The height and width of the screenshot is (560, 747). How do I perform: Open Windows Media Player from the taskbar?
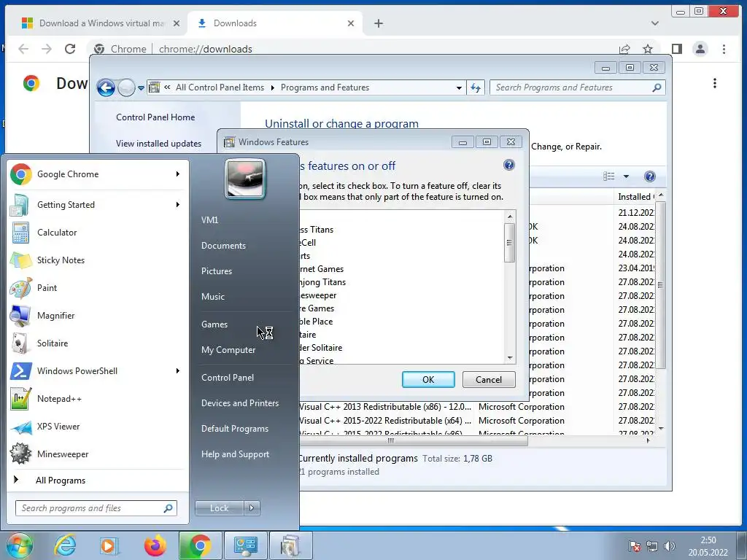click(109, 545)
